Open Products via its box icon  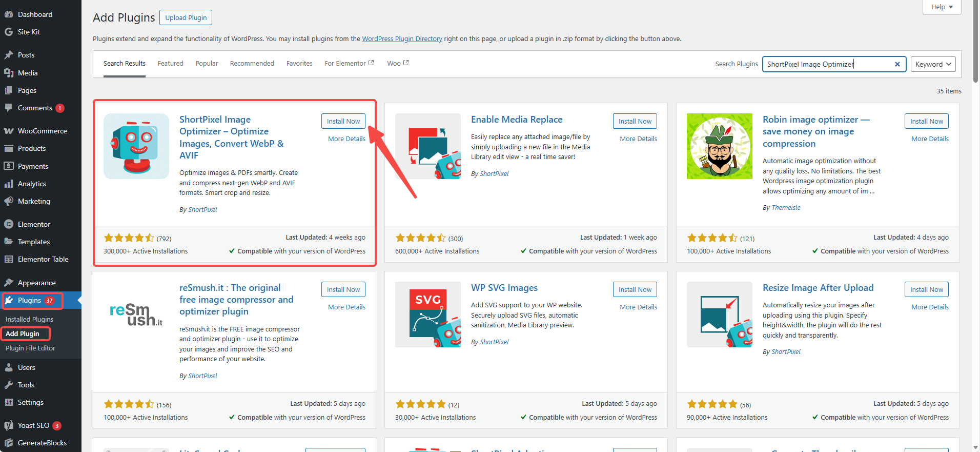[9, 148]
